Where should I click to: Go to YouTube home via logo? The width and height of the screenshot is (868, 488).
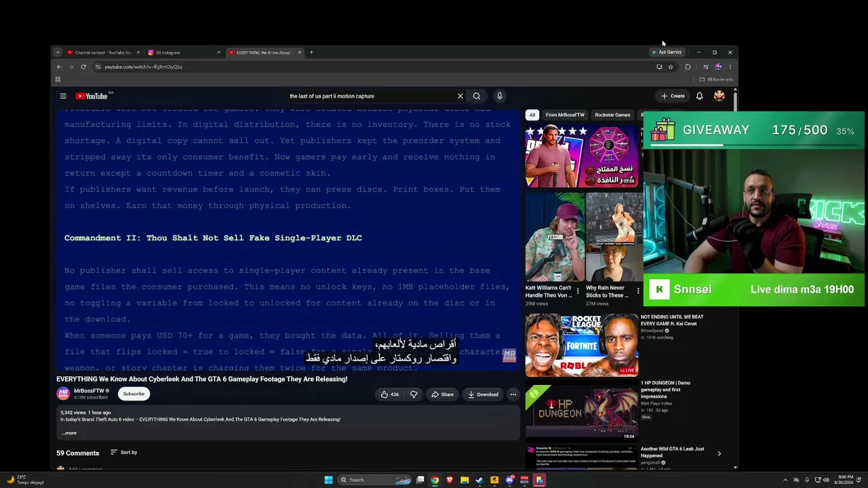(x=92, y=96)
